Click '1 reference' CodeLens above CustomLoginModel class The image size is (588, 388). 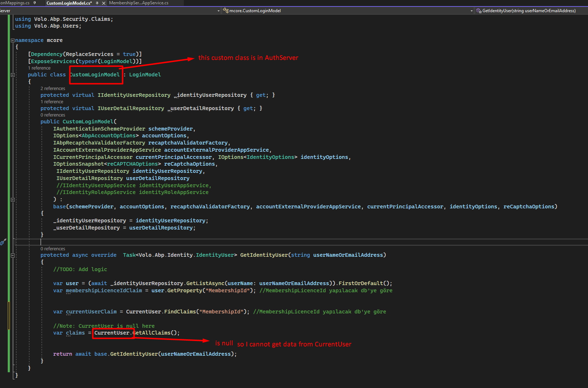(39, 68)
